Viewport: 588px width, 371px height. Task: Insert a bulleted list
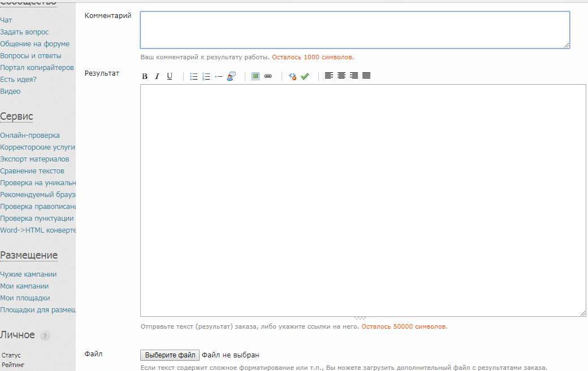click(193, 76)
